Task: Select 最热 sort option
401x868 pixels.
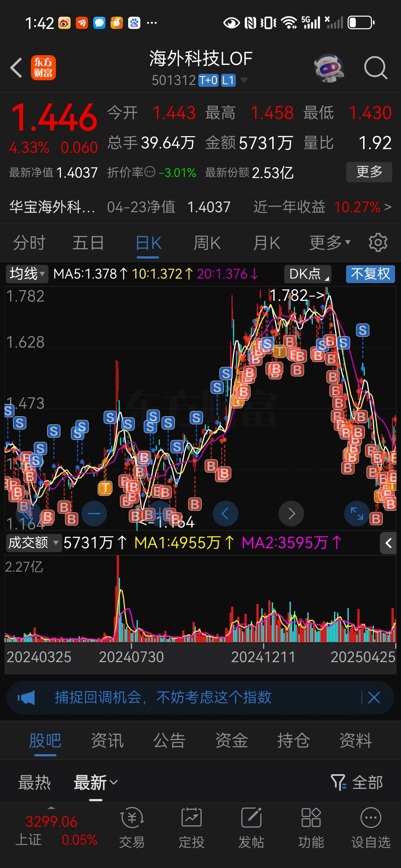Action: pos(35,782)
